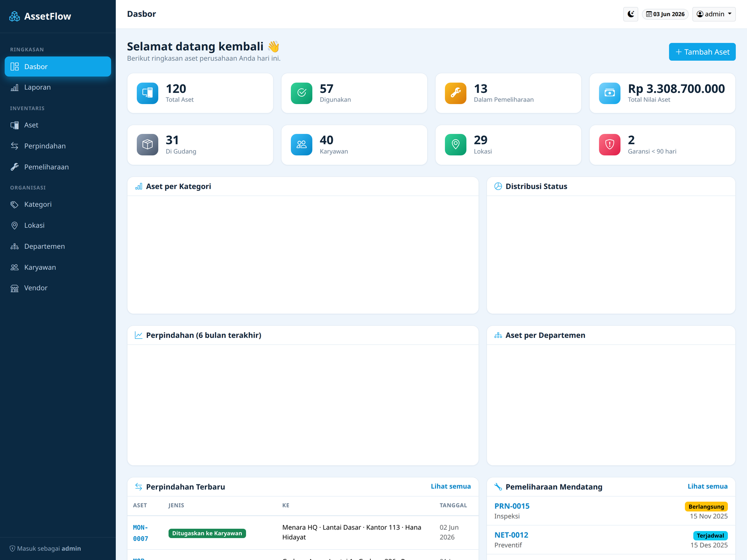The width and height of the screenshot is (747, 560).
Task: Click the Tambah Aset button
Action: 702,52
